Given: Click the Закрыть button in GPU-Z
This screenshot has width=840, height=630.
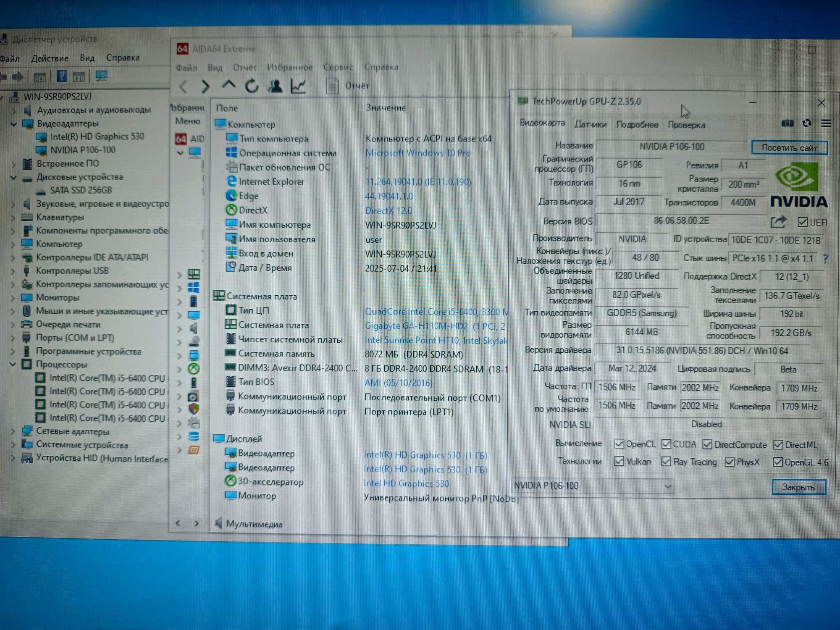Looking at the screenshot, I should tap(798, 487).
